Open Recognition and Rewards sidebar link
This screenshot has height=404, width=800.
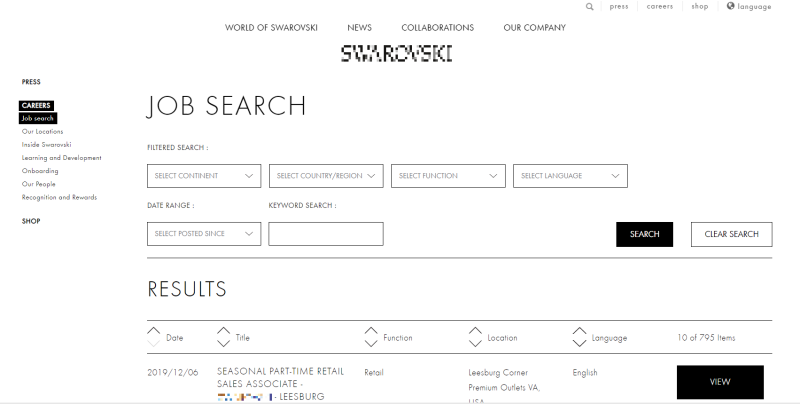59,197
